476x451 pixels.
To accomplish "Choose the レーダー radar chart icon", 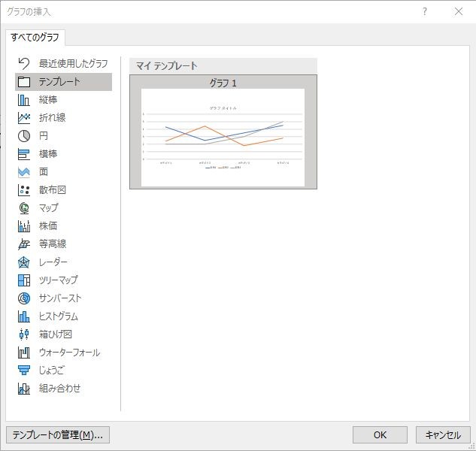I will tap(23, 262).
